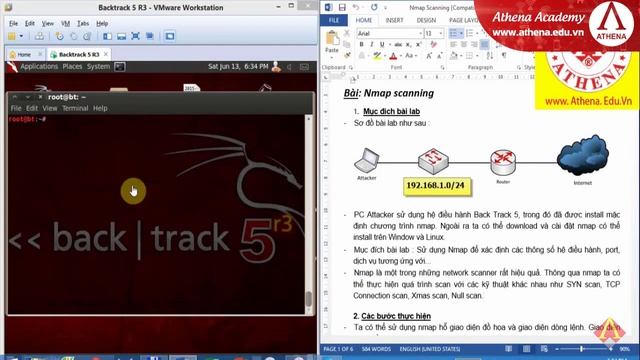
Task: Switch to Read Mode view icon
Action: (x=509, y=349)
